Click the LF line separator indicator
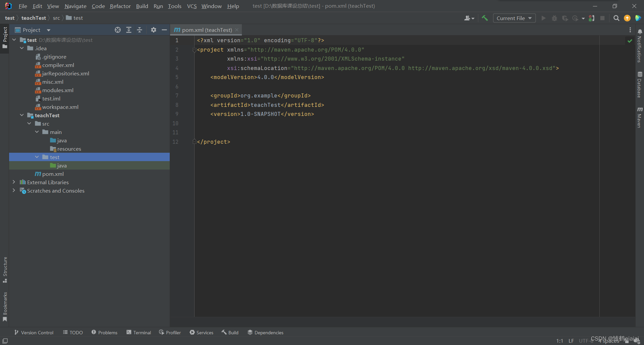This screenshot has width=644, height=345. [571, 341]
